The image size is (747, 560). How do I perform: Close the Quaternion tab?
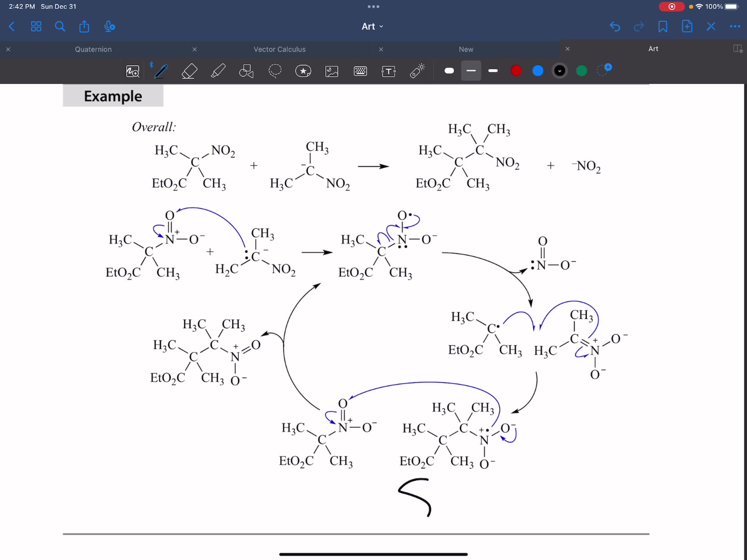point(8,49)
